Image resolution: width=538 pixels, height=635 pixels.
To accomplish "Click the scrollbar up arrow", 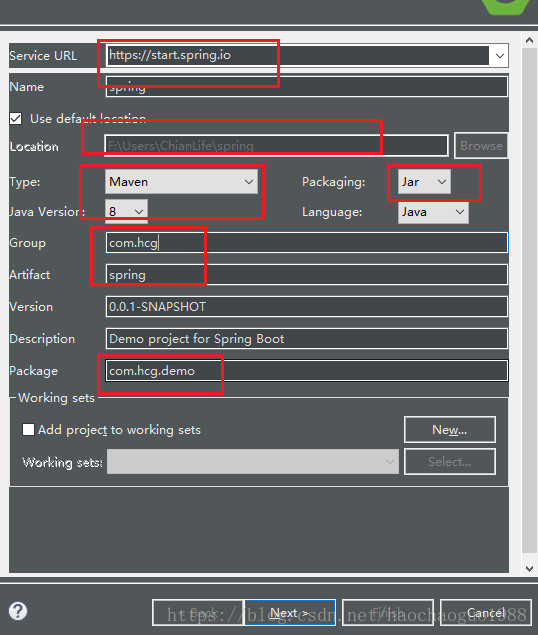I will click(529, 40).
